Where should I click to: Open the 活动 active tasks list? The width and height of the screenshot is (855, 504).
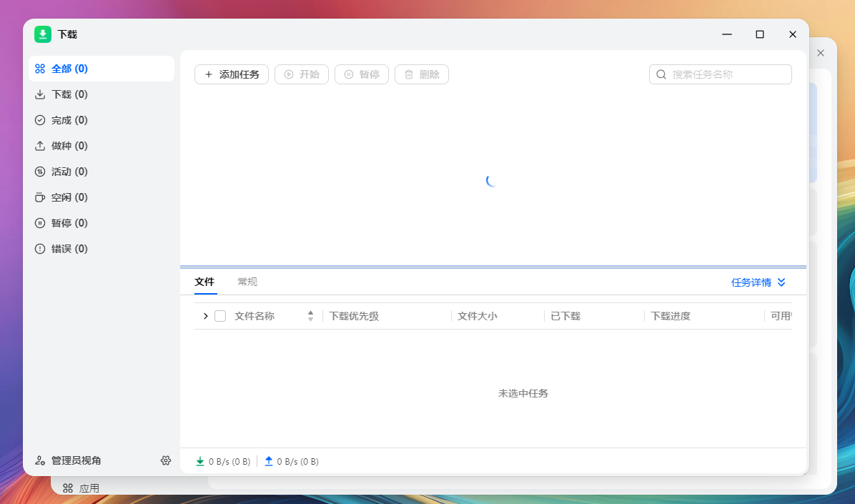(69, 172)
